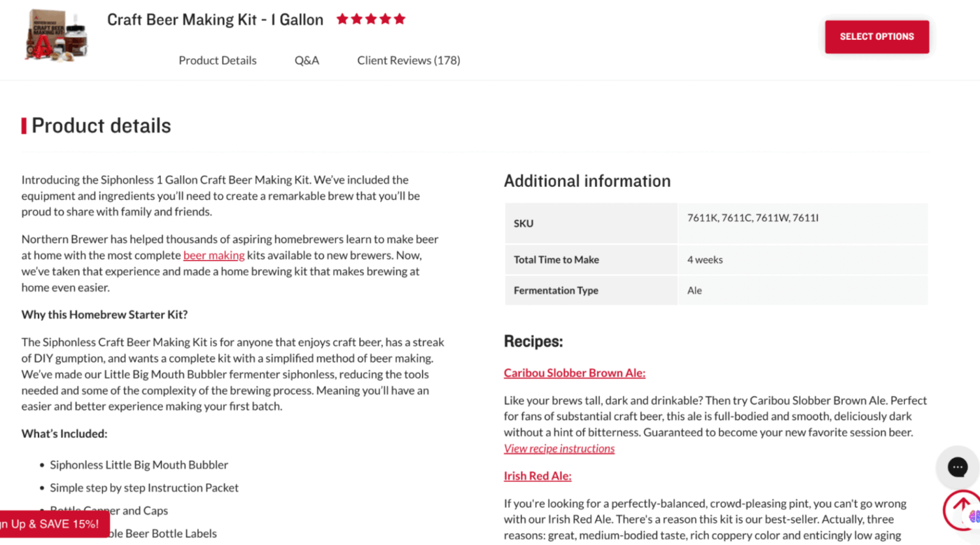The height and width of the screenshot is (545, 980).
Task: Click the Fermentation Type row label
Action: tap(556, 290)
